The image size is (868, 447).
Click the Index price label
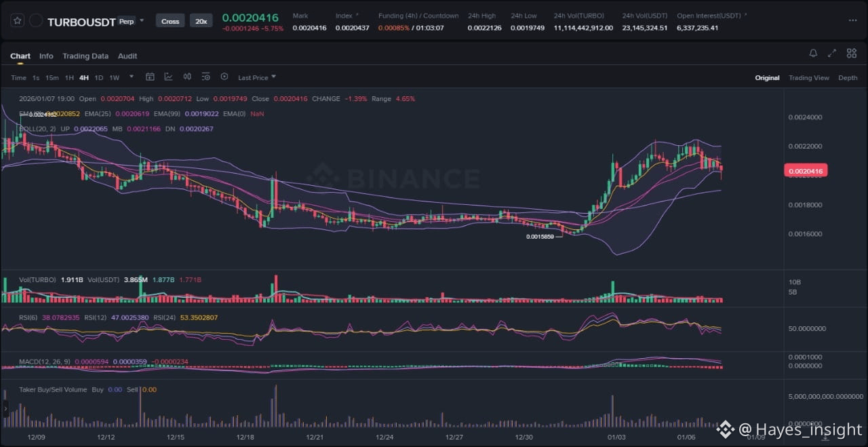[344, 15]
